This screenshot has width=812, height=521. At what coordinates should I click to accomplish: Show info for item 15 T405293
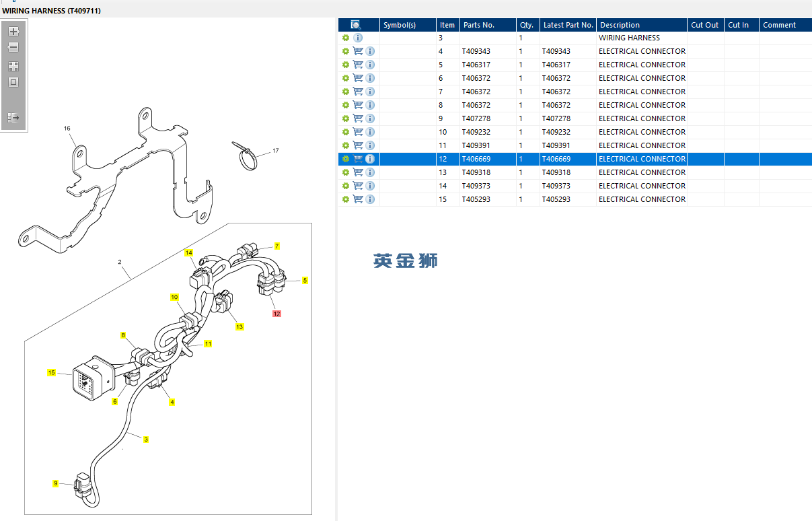(370, 199)
